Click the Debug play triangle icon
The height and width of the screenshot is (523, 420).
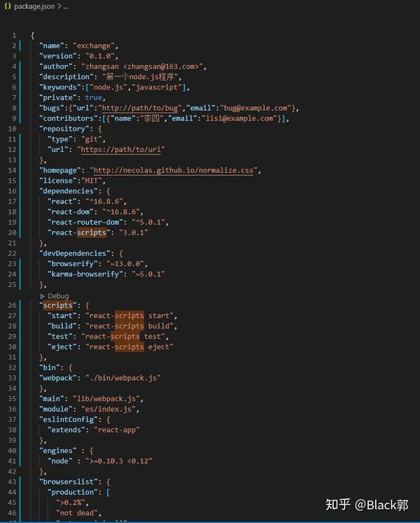pyautogui.click(x=43, y=296)
